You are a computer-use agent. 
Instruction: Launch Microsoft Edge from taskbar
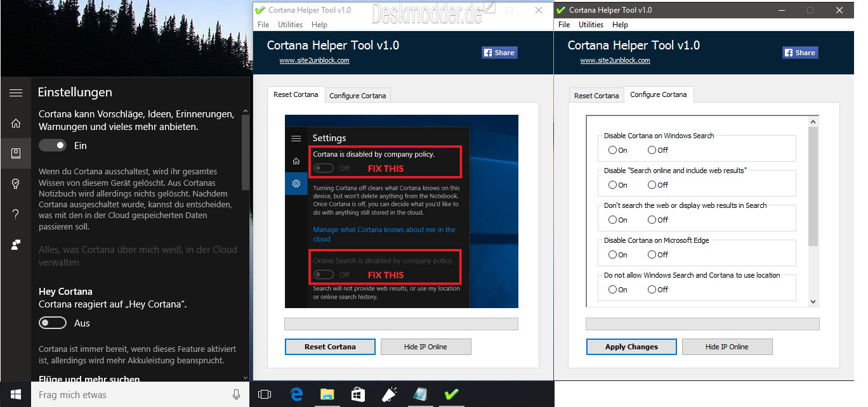296,394
